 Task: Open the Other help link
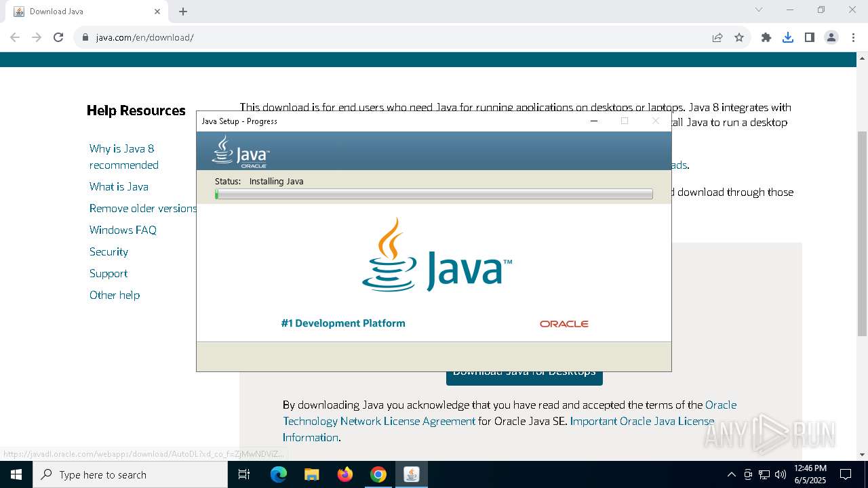pos(115,295)
